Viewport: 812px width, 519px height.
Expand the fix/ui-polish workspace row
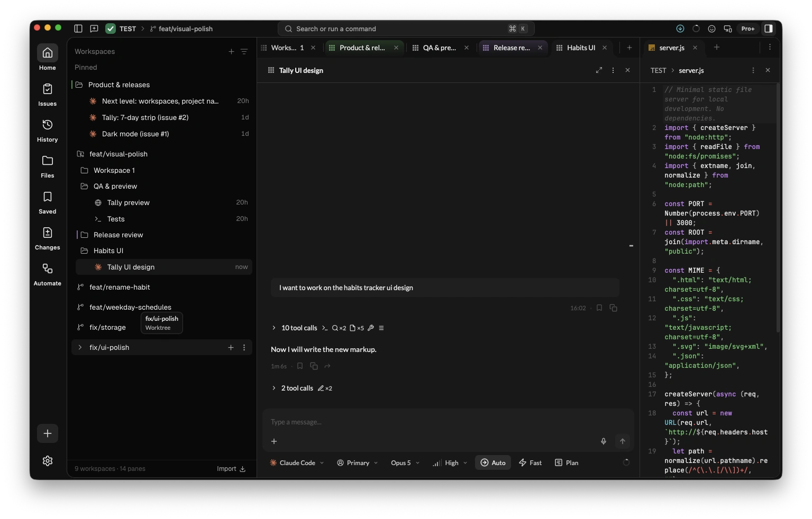click(x=80, y=347)
